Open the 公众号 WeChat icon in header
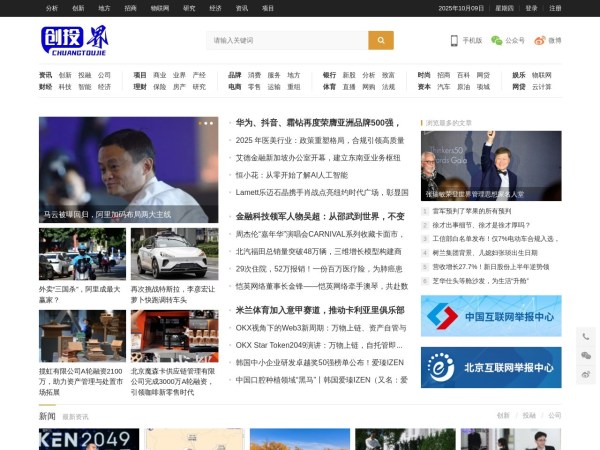Viewport: 600px width, 450px height. coord(508,41)
